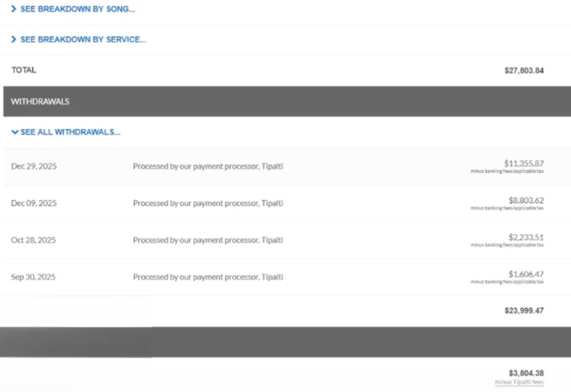Click the banking fees note under $8,803.62
Image resolution: width=571 pixels, height=392 pixels.
[x=506, y=209]
